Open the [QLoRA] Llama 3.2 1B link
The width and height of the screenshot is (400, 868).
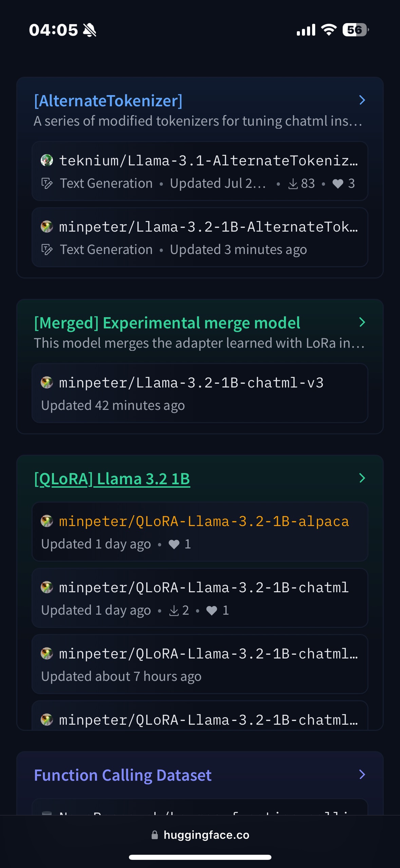point(112,479)
